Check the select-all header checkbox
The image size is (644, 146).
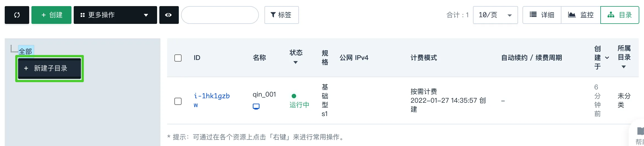(178, 58)
